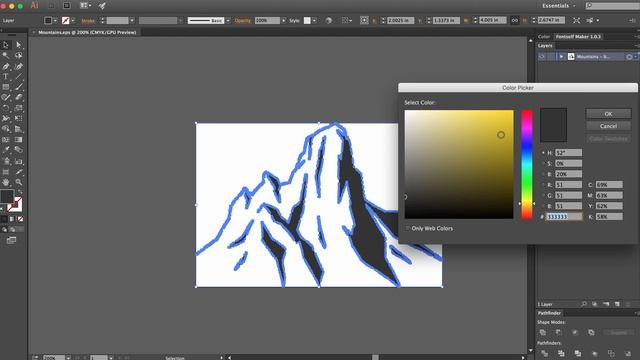Viewport: 640px width, 360px height.
Task: Click the Stroke label in control bar
Action: 88,20
